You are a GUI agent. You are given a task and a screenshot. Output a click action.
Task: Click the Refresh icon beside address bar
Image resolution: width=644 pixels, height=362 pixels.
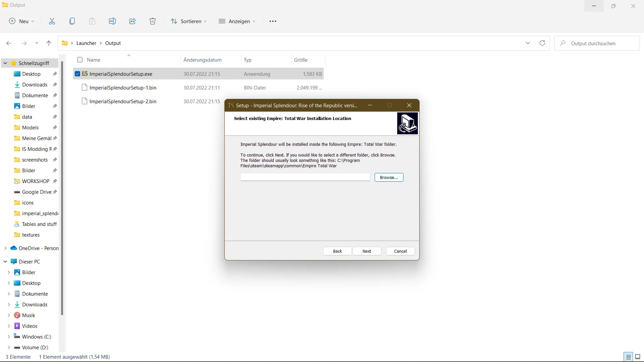tap(542, 43)
